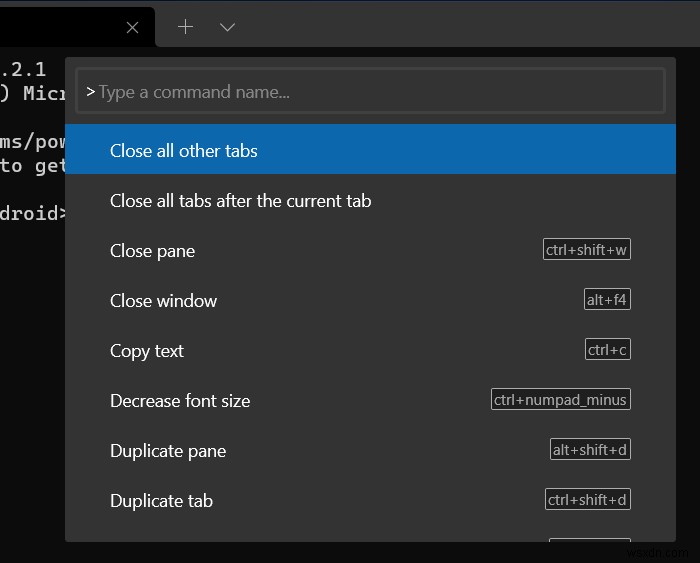Viewport: 700px width, 563px height.
Task: Select Close all other tabs command
Action: tap(184, 151)
